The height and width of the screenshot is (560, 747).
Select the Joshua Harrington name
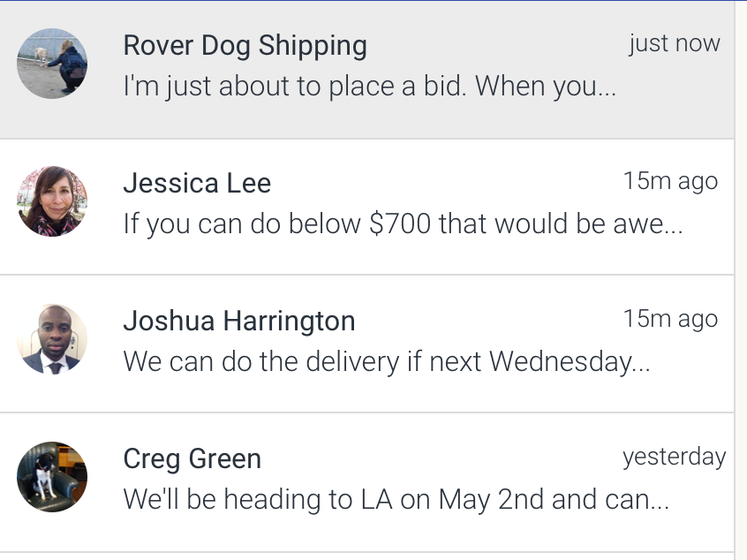tap(238, 321)
